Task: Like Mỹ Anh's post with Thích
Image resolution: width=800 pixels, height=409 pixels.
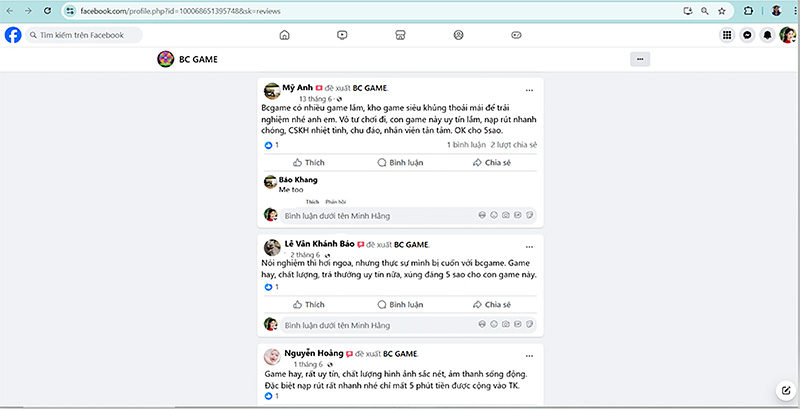Action: click(309, 163)
